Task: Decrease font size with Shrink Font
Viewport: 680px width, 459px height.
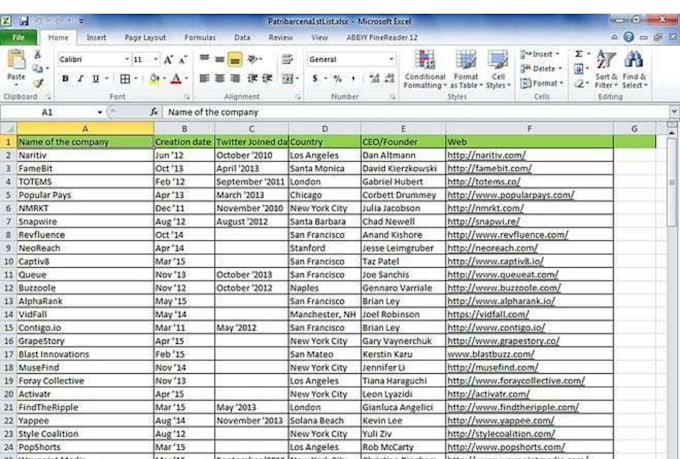Action: 183,59
